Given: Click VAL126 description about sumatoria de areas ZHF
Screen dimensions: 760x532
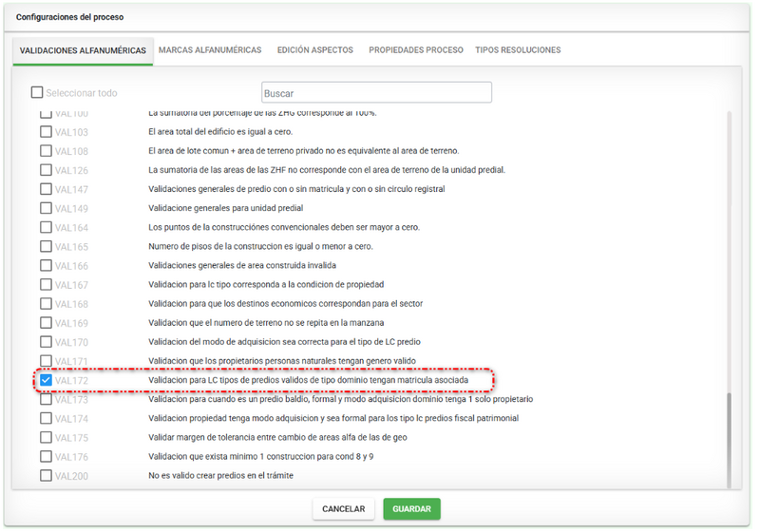Looking at the screenshot, I should [x=327, y=170].
